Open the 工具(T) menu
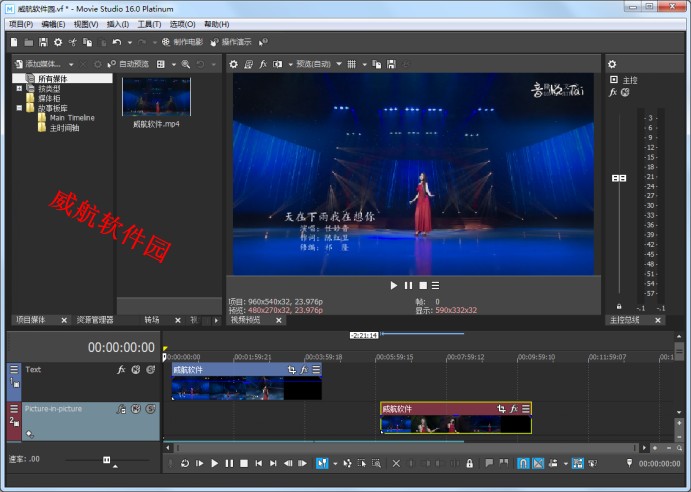 [148, 24]
